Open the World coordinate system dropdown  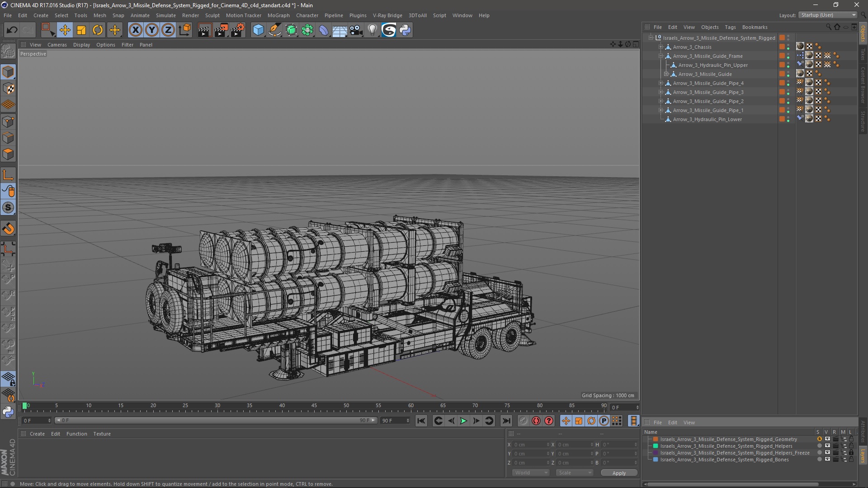(x=530, y=473)
